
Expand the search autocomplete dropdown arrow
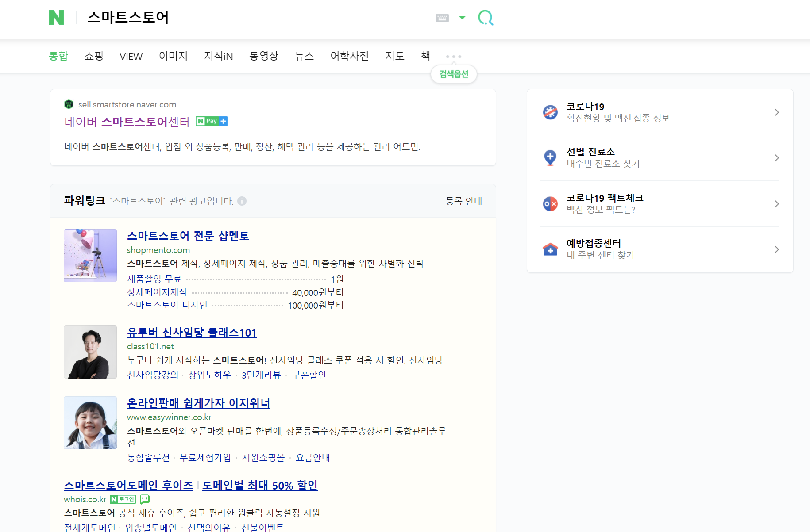[462, 18]
